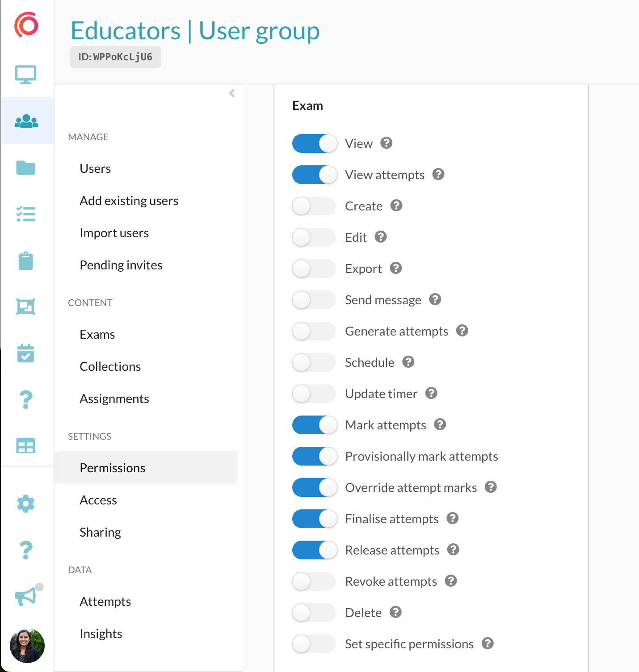The image size is (639, 672).
Task: Click the app logo in the sidebar
Action: click(x=26, y=25)
